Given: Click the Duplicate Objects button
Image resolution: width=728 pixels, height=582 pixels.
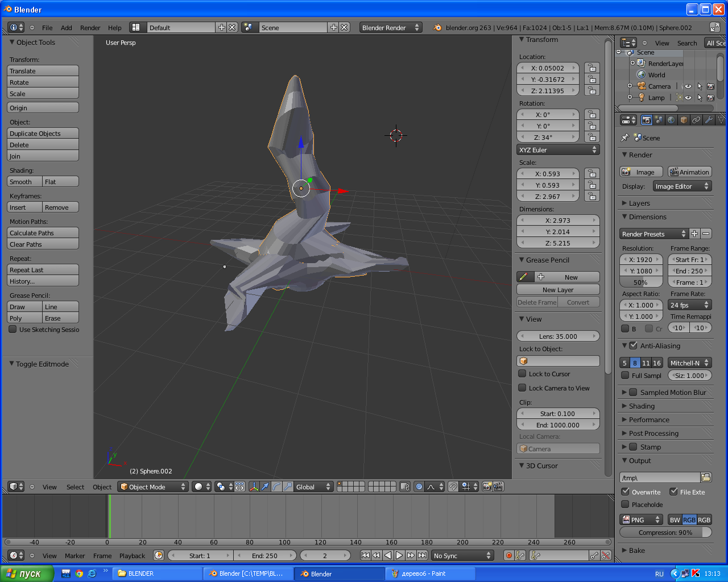Looking at the screenshot, I should 43,133.
